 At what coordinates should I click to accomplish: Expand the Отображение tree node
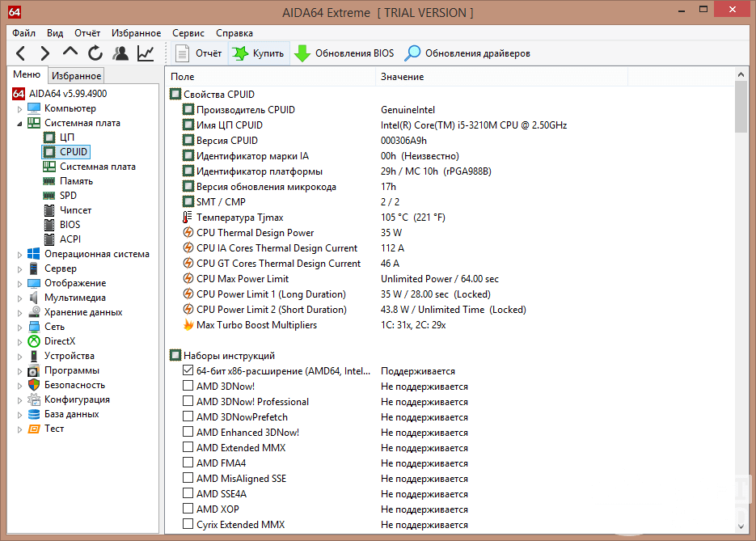coord(19,284)
